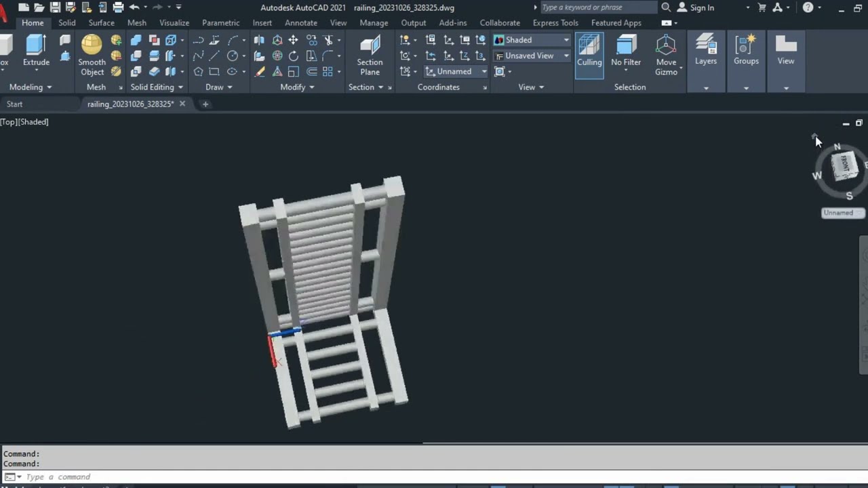The height and width of the screenshot is (488, 868).
Task: Expand the View panel arrow
Action: pos(540,87)
